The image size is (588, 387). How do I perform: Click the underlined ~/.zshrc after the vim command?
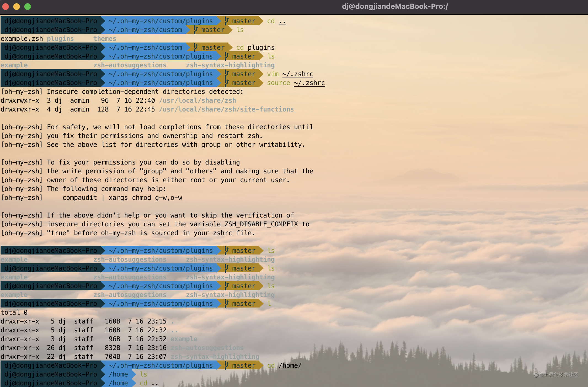(298, 74)
